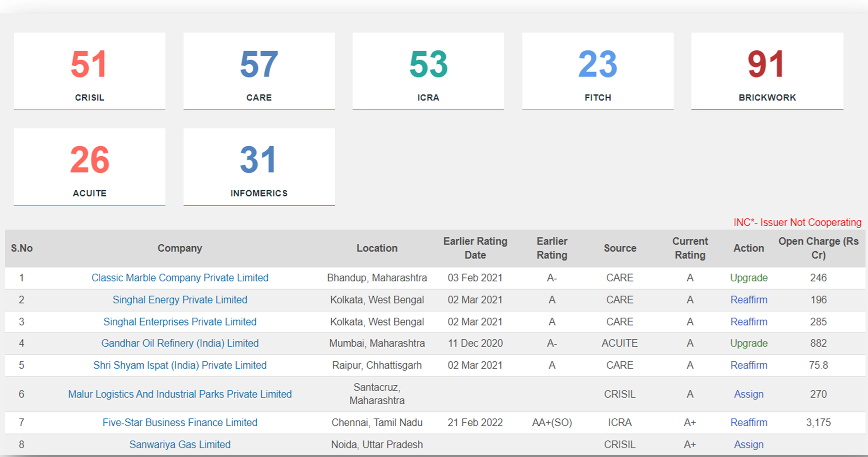Viewport: 868px width, 457px height.
Task: Select the A- earlier rating for Classic Marble
Action: click(x=552, y=278)
